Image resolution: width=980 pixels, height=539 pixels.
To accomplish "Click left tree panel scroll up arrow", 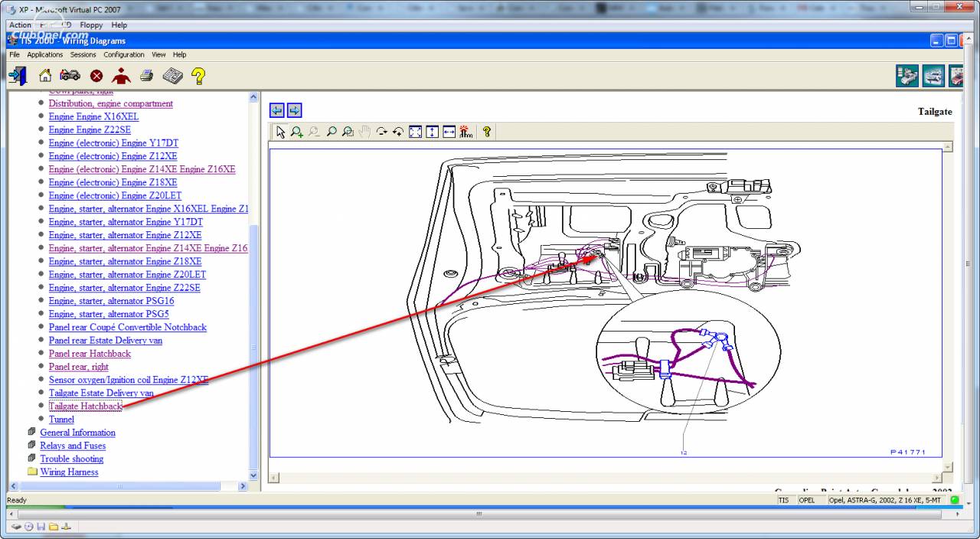I will [x=254, y=97].
